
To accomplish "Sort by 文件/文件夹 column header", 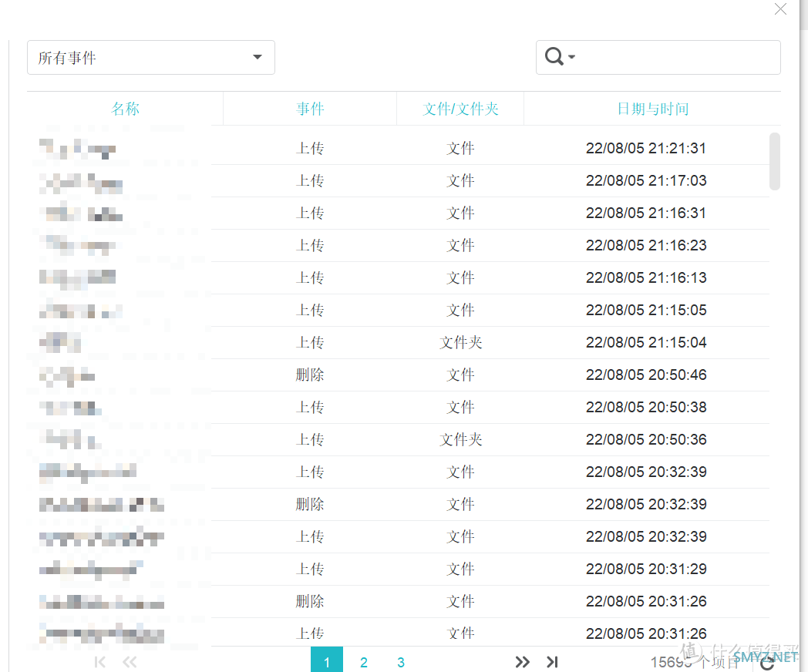I will [x=460, y=109].
